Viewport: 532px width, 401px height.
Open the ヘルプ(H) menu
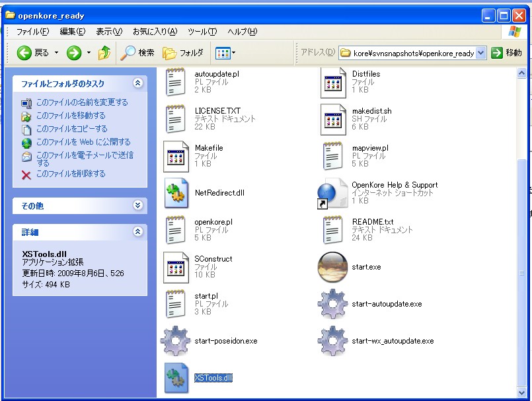(x=243, y=32)
